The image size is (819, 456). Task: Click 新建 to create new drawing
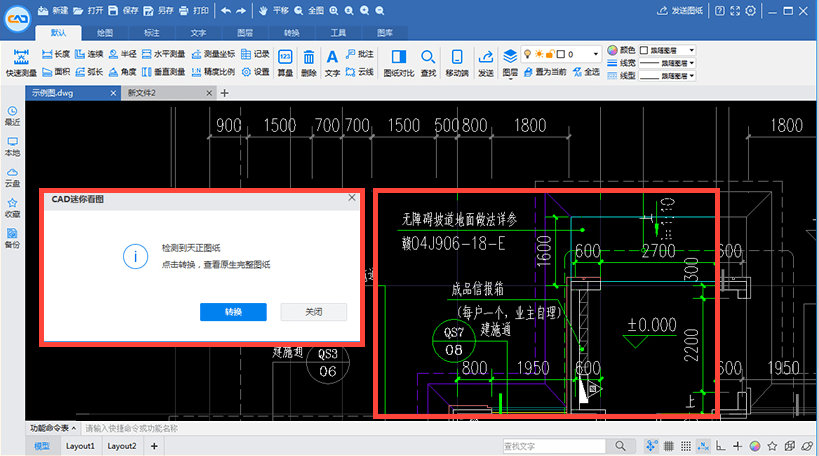tap(54, 10)
